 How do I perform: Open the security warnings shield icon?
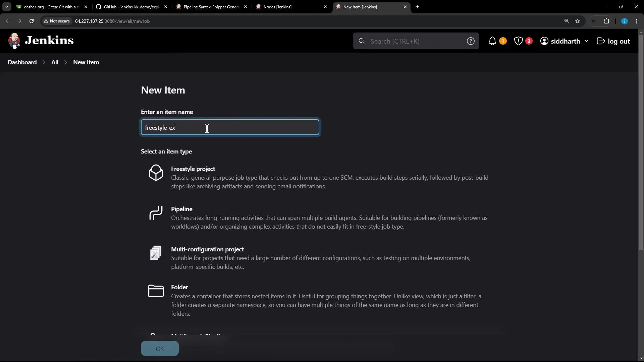tap(518, 41)
